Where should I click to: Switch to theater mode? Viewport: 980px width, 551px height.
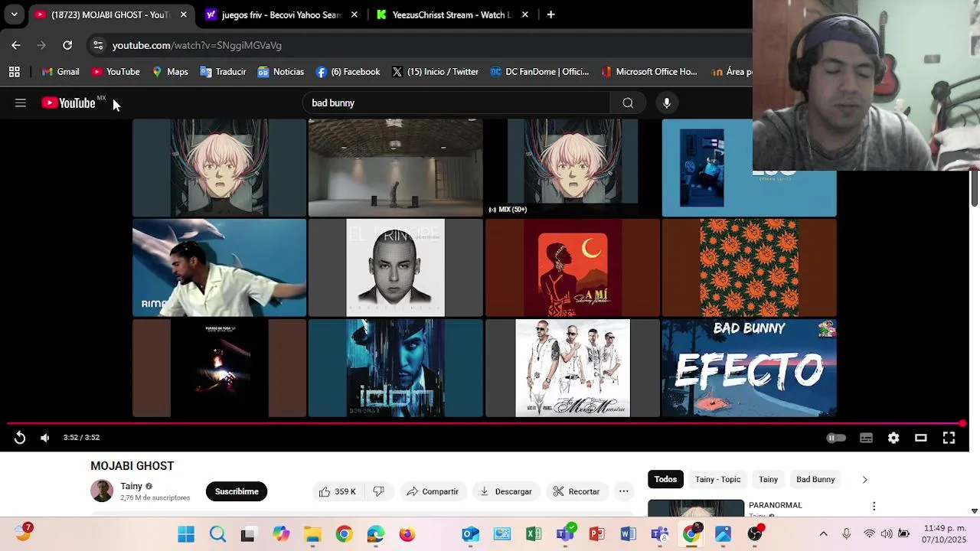(921, 438)
